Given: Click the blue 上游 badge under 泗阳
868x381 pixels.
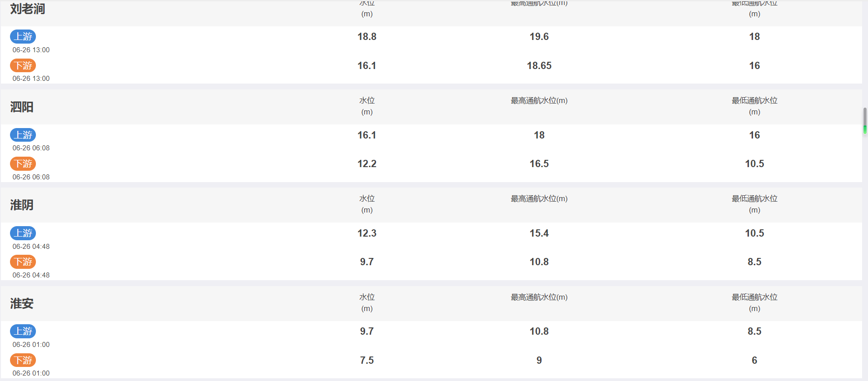Looking at the screenshot, I should (x=23, y=135).
